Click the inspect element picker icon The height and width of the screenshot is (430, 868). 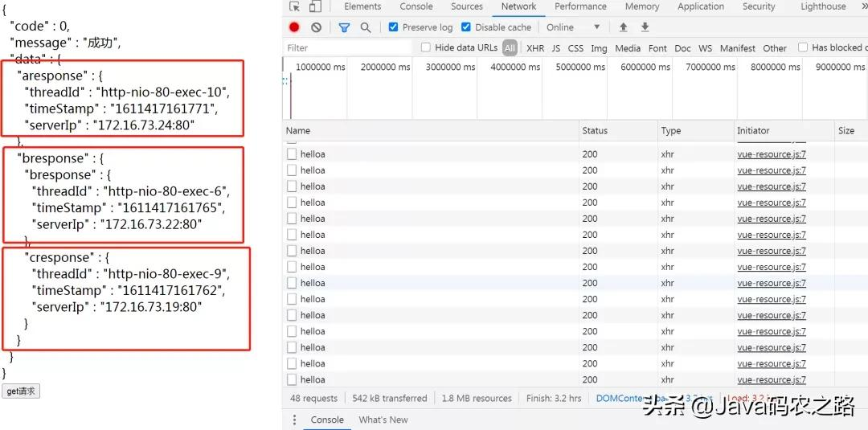point(294,6)
